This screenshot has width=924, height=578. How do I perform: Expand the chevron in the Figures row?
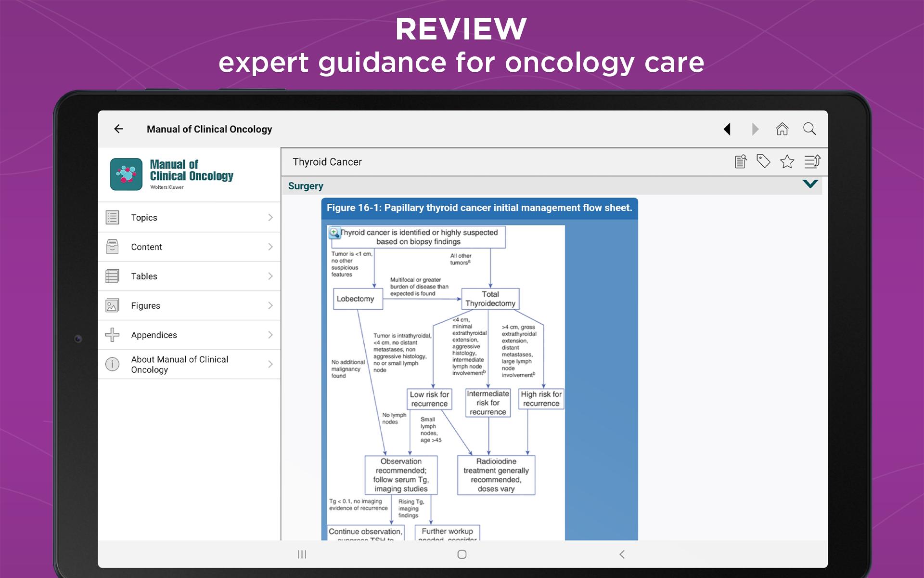pos(270,306)
